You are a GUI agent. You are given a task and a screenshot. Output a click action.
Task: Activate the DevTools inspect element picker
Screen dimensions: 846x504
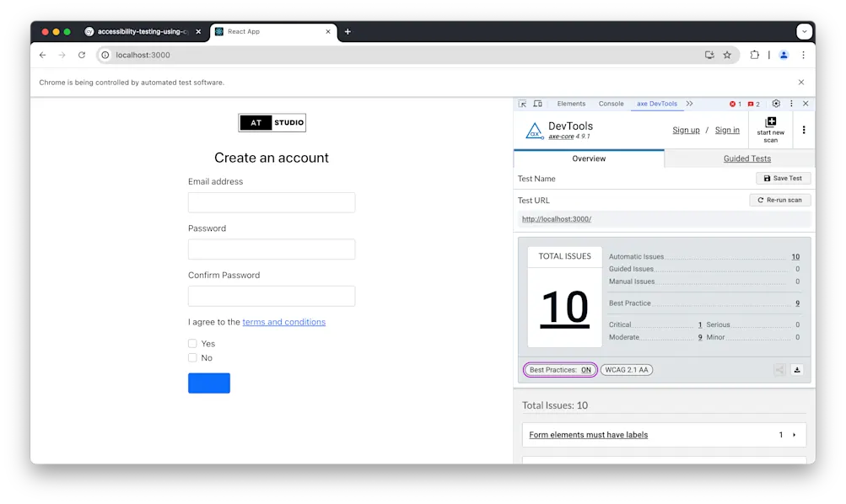(522, 104)
